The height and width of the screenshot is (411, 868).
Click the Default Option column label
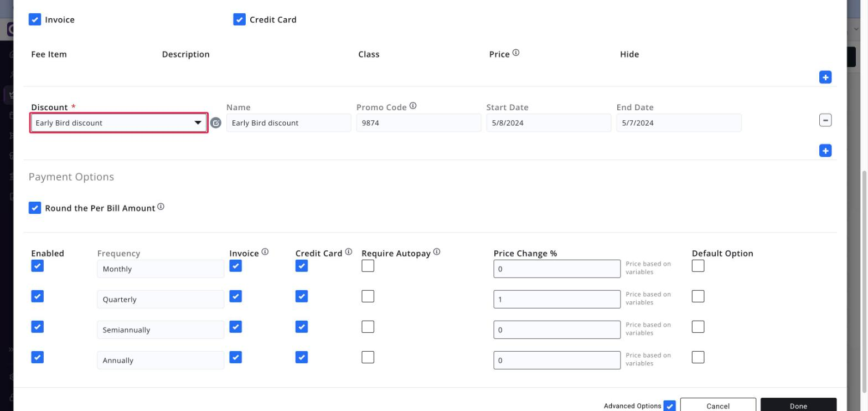point(722,253)
